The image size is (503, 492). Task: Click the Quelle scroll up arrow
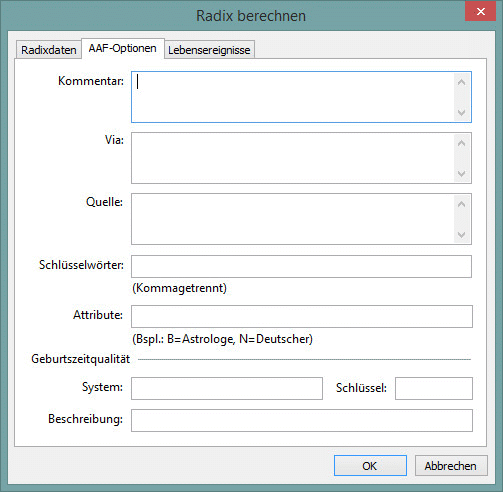(x=462, y=204)
